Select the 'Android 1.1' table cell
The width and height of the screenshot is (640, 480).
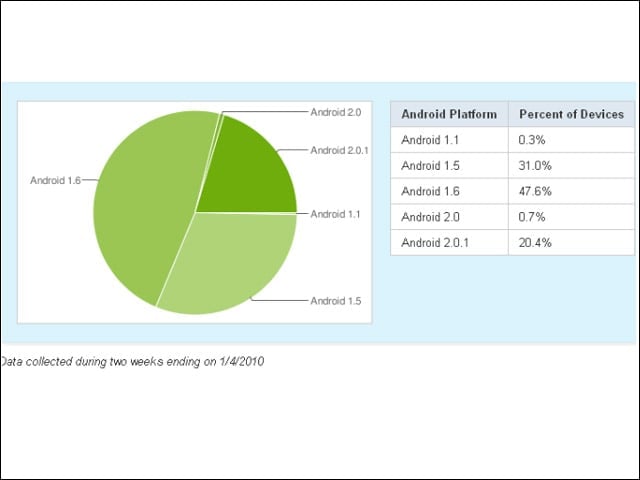coord(449,140)
